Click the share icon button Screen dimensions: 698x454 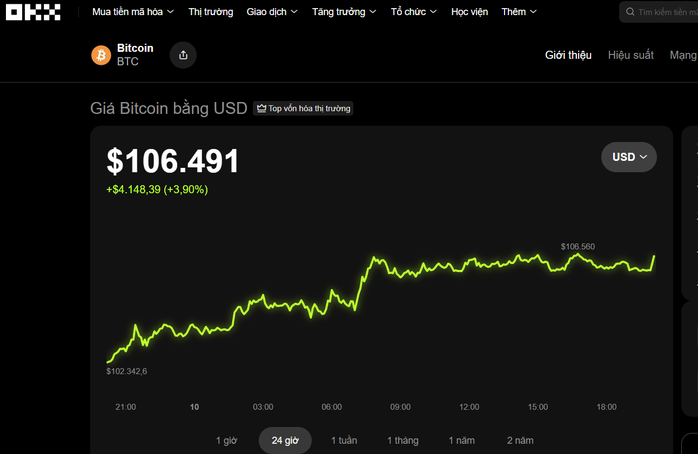[183, 55]
